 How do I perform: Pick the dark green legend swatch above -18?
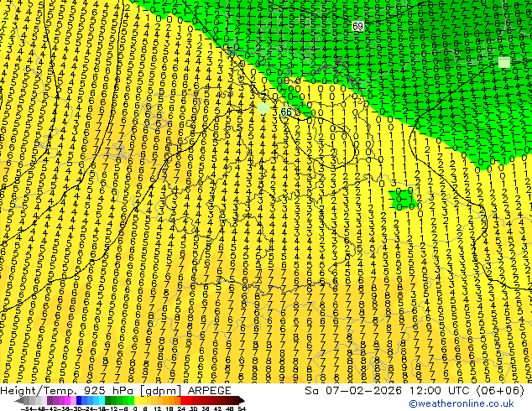108,400
